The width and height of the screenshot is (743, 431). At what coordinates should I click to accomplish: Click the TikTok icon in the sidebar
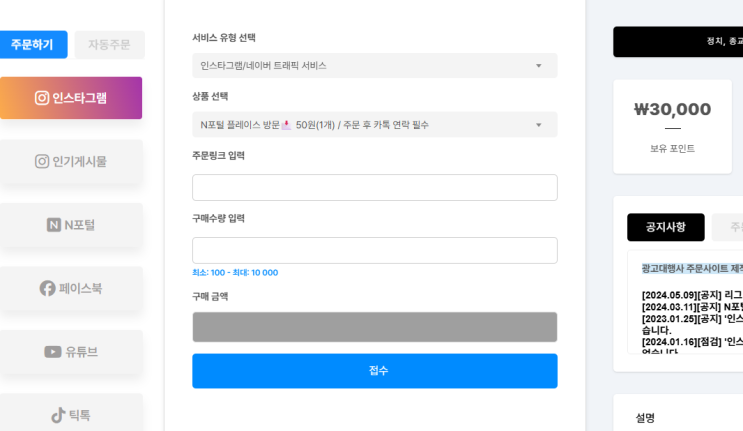pyautogui.click(x=58, y=415)
